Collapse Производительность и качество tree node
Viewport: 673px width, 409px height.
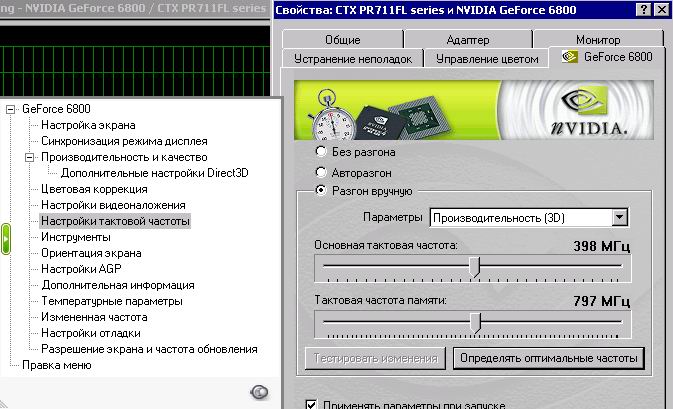tap(29, 158)
